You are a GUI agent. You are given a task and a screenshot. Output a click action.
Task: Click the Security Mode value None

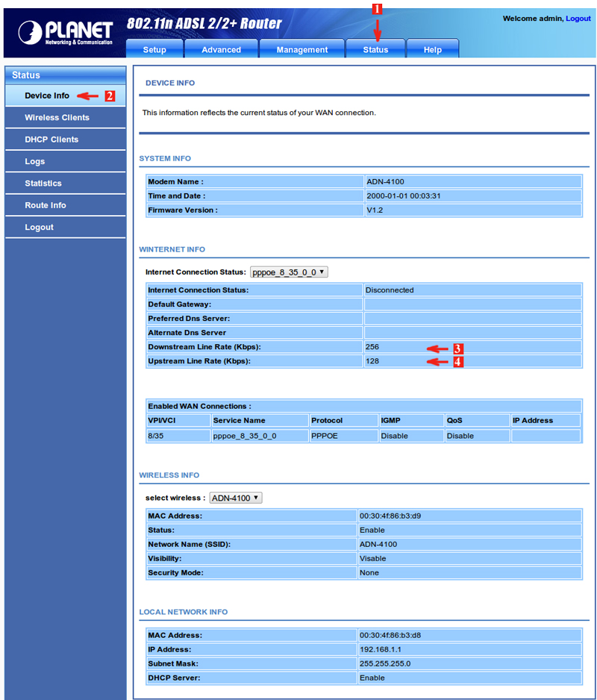369,573
